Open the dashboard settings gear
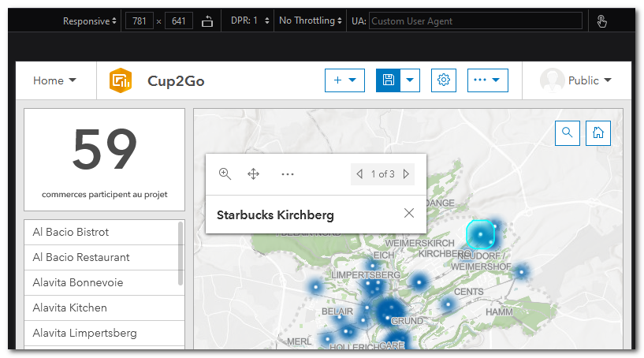 coord(444,80)
